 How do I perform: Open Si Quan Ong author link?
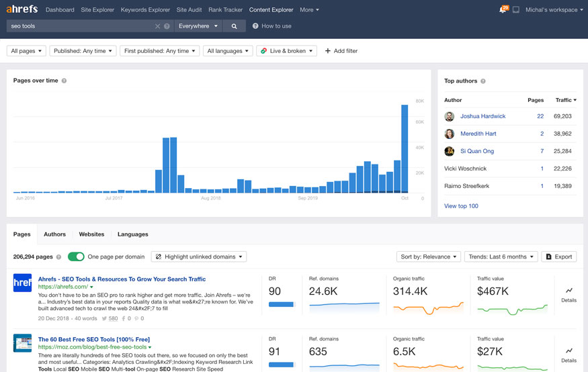pos(477,151)
